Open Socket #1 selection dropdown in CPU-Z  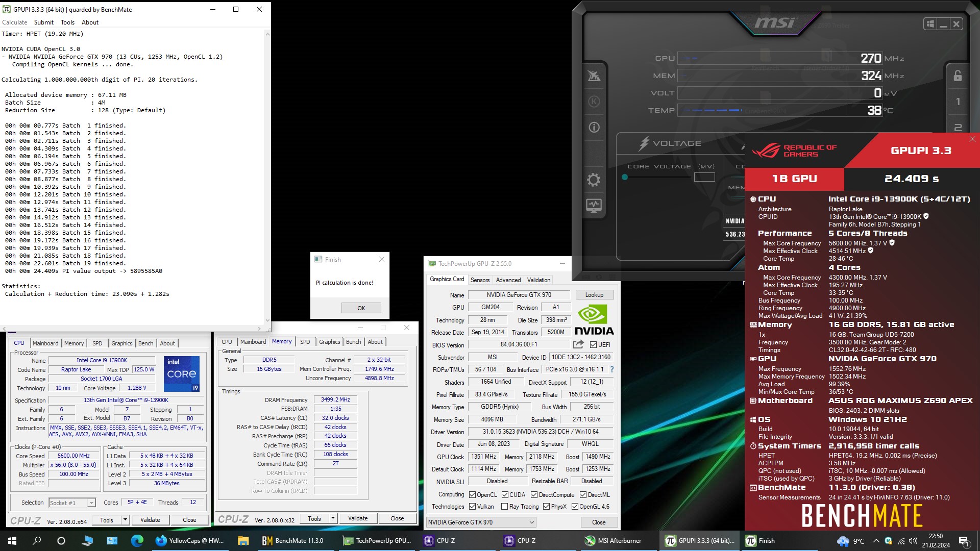click(x=72, y=503)
